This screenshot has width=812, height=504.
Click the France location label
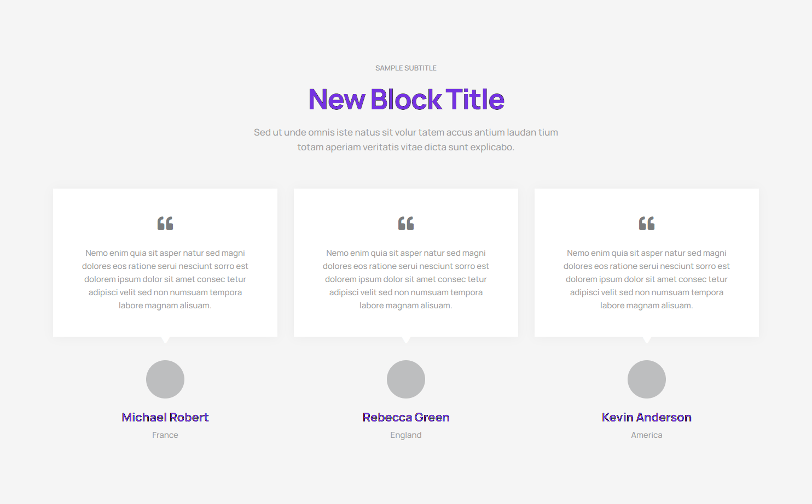click(165, 435)
